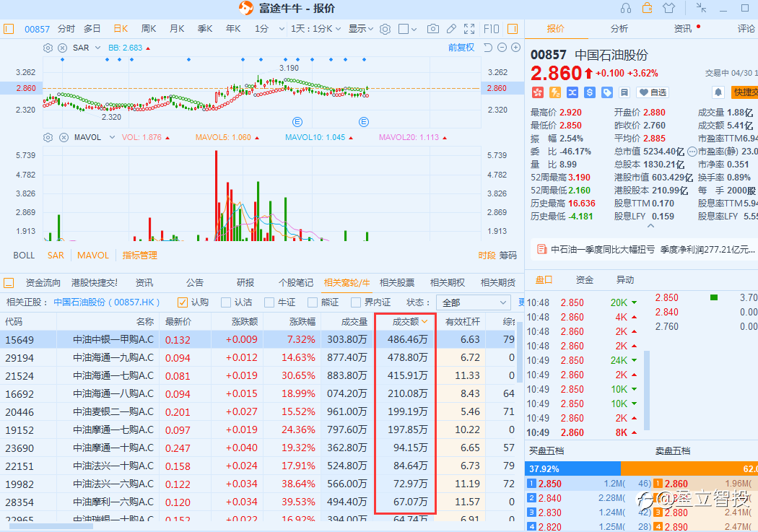Open the 相关股票 tab

pyautogui.click(x=397, y=283)
